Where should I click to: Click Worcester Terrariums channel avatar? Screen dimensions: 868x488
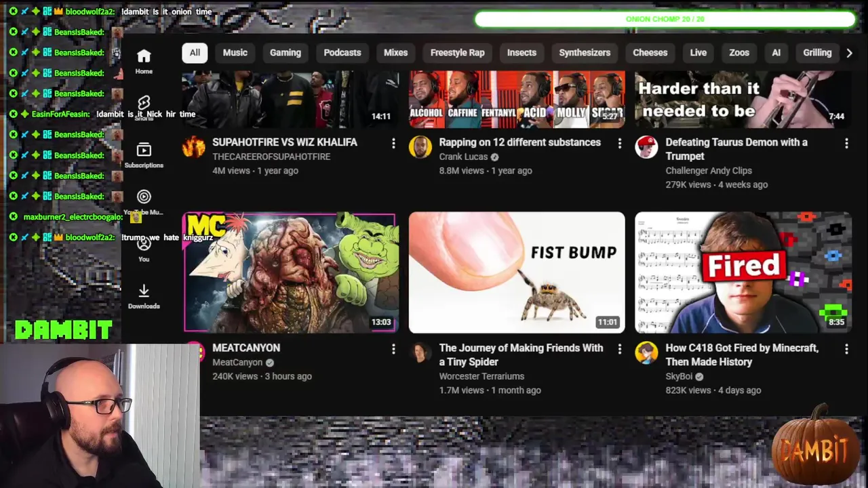click(x=420, y=352)
